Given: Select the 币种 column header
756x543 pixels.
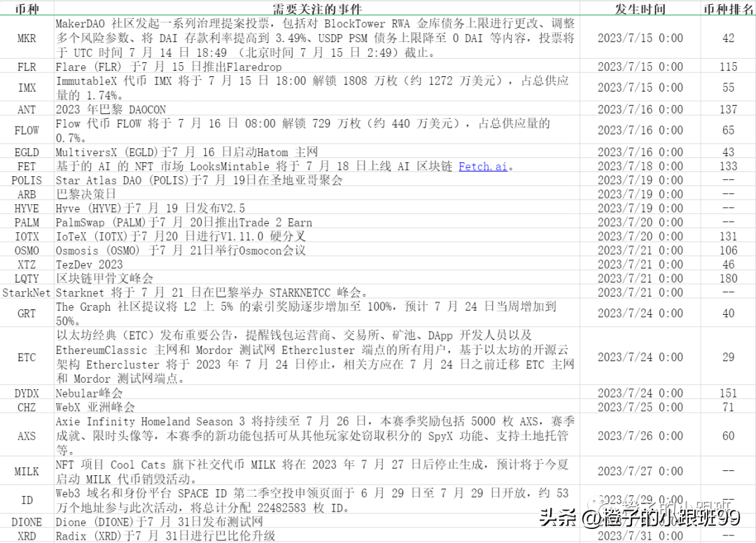Looking at the screenshot, I should pos(27,8).
